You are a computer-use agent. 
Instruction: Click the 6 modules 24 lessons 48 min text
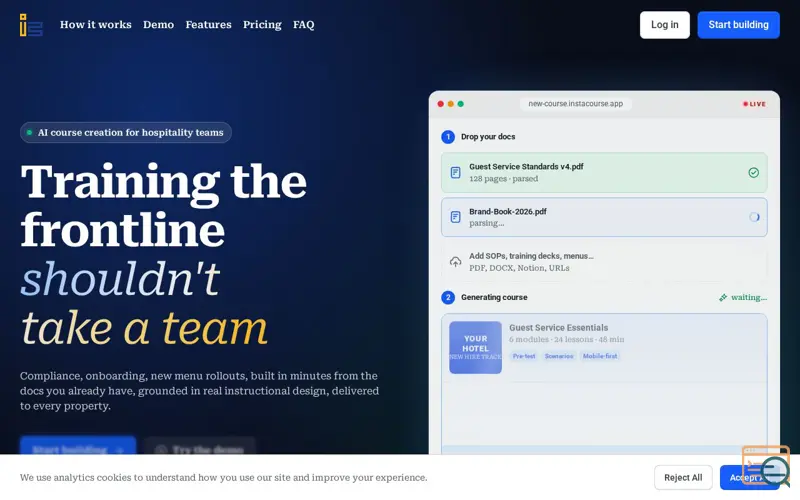[566, 339]
